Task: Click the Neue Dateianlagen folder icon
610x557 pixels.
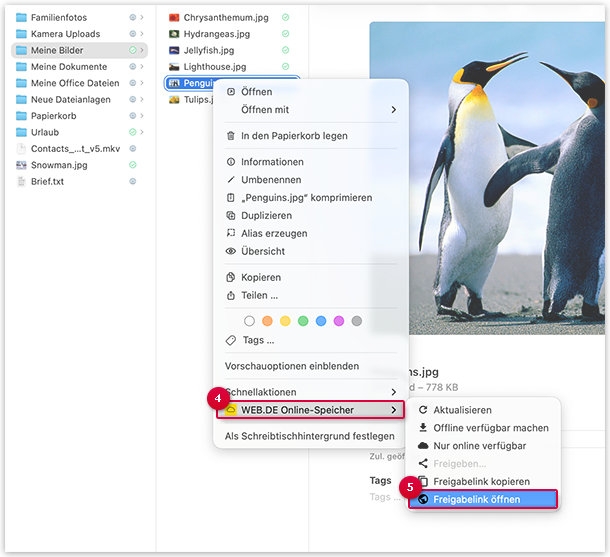Action: (21, 99)
